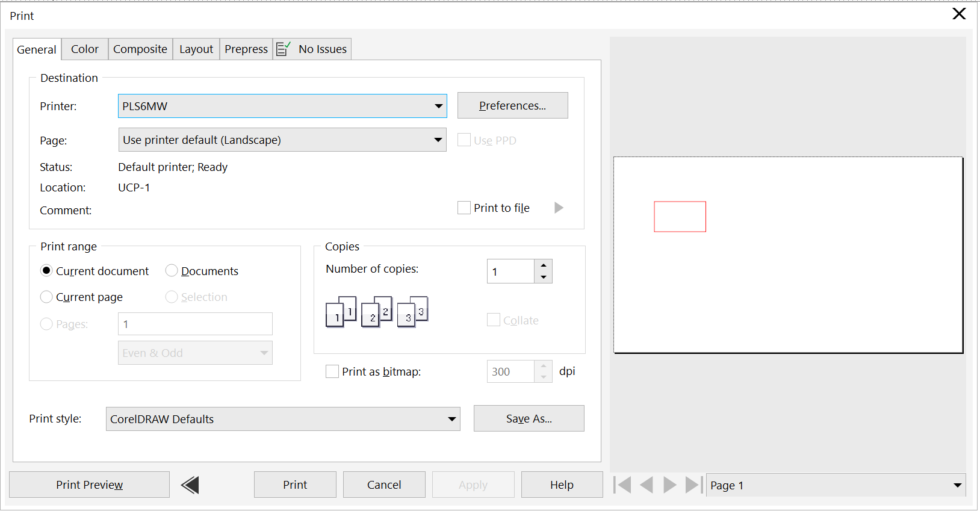Increase the number of copies
The height and width of the screenshot is (511, 980).
tap(544, 265)
